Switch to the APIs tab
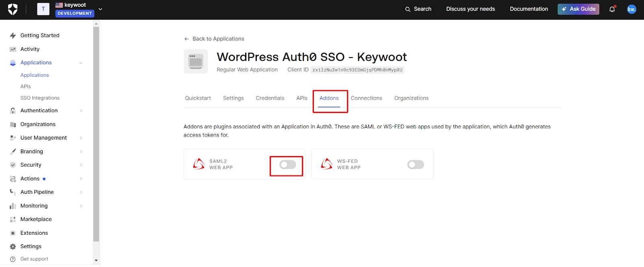The image size is (644, 267). pos(302,98)
